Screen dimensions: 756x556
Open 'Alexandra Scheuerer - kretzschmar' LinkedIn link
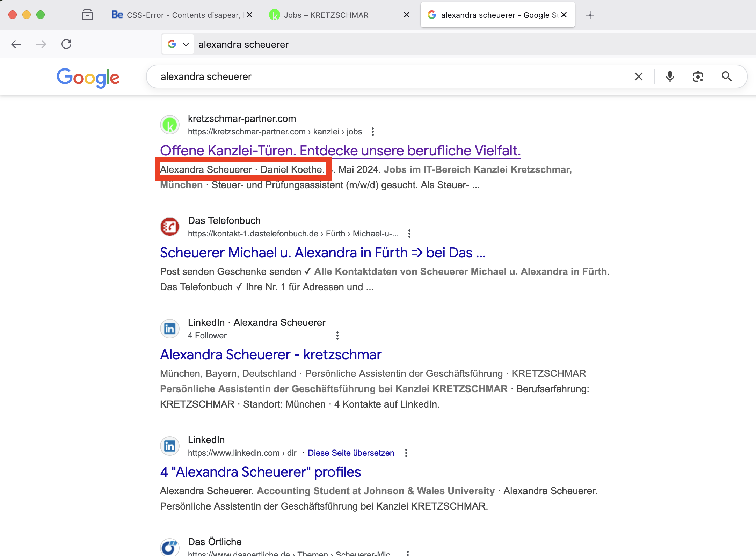270,354
